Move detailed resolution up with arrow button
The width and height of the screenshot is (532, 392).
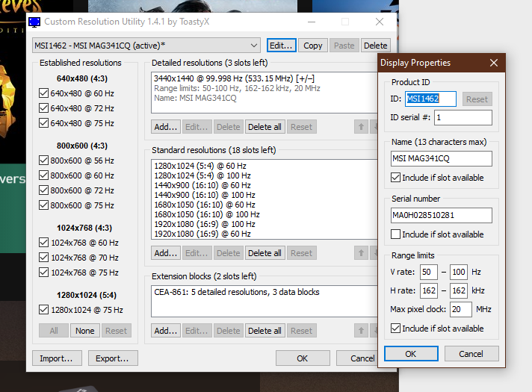coord(361,127)
